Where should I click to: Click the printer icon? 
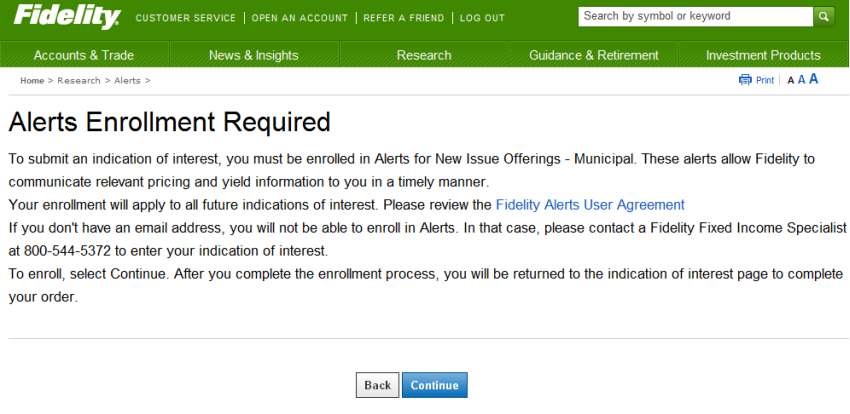(x=745, y=80)
